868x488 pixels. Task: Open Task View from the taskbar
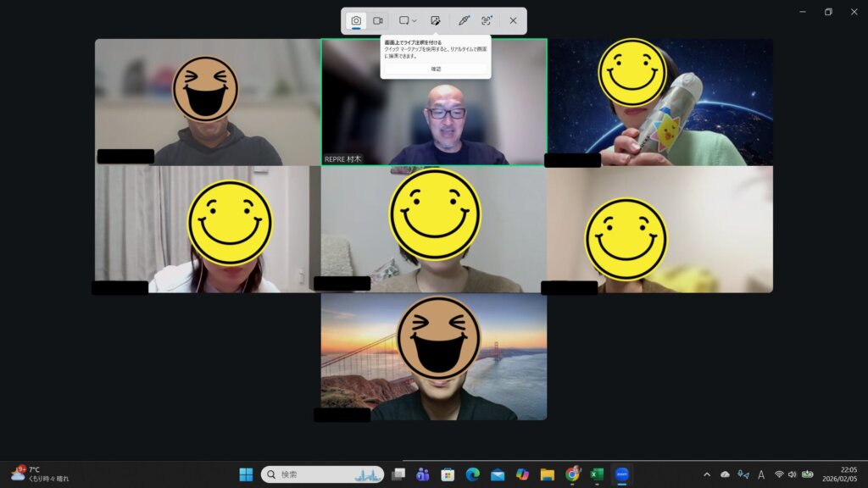click(398, 474)
